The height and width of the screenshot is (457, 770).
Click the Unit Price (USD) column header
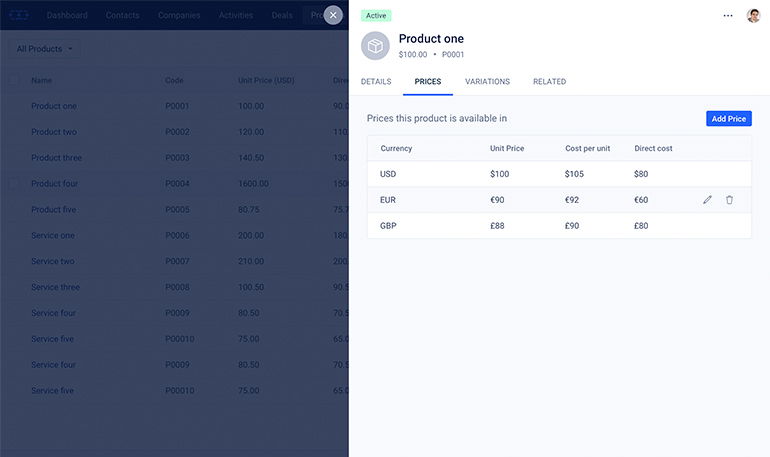(266, 80)
